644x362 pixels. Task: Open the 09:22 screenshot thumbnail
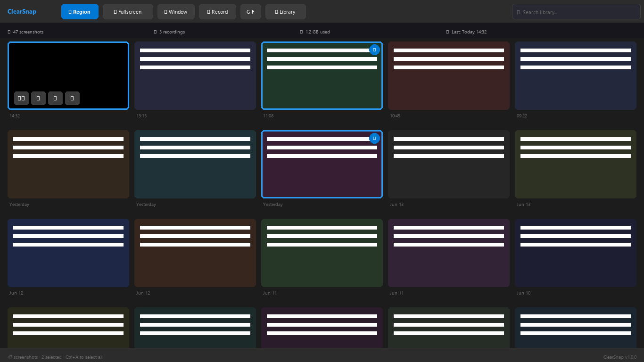pyautogui.click(x=576, y=75)
